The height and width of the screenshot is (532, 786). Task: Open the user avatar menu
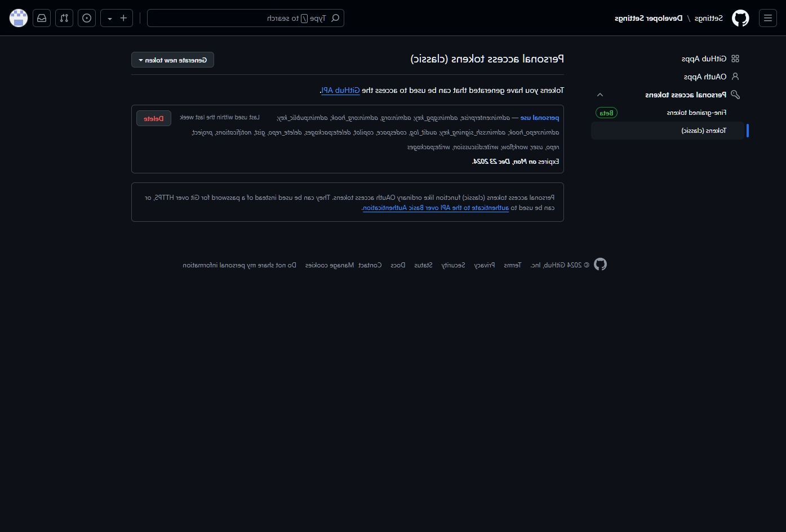click(x=19, y=18)
